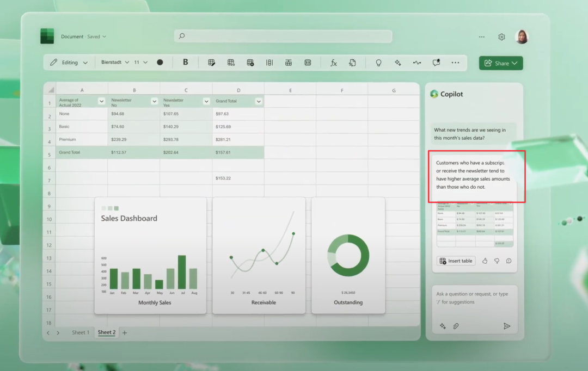Click the insert table plus icon
588x371 pixels.
[x=250, y=63]
